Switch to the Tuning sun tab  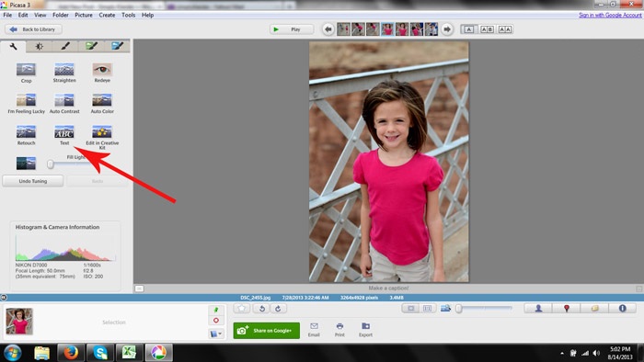pos(39,46)
